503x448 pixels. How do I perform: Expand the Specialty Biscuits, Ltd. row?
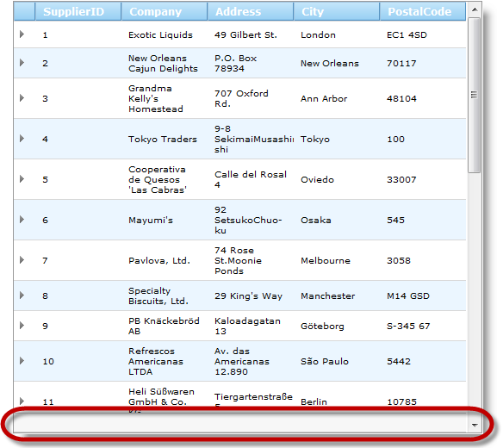pyautogui.click(x=22, y=296)
